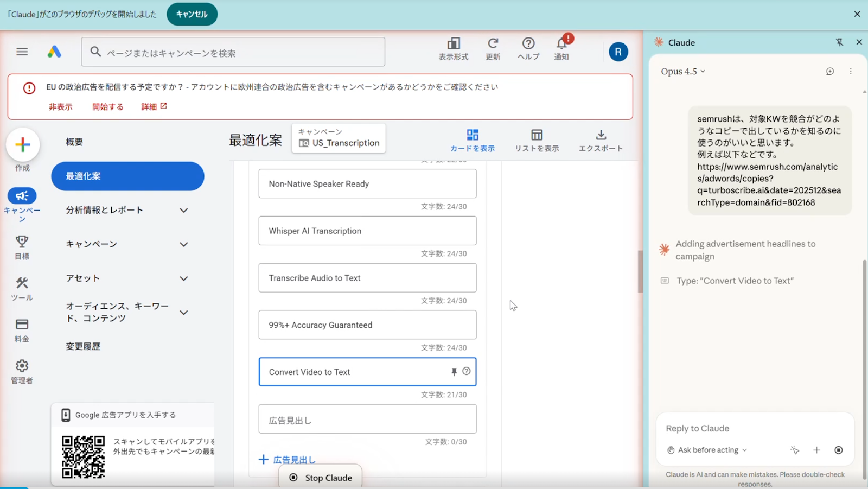Click the page vertical scrollbar thumb
Image resolution: width=868 pixels, height=489 pixels.
640,271
